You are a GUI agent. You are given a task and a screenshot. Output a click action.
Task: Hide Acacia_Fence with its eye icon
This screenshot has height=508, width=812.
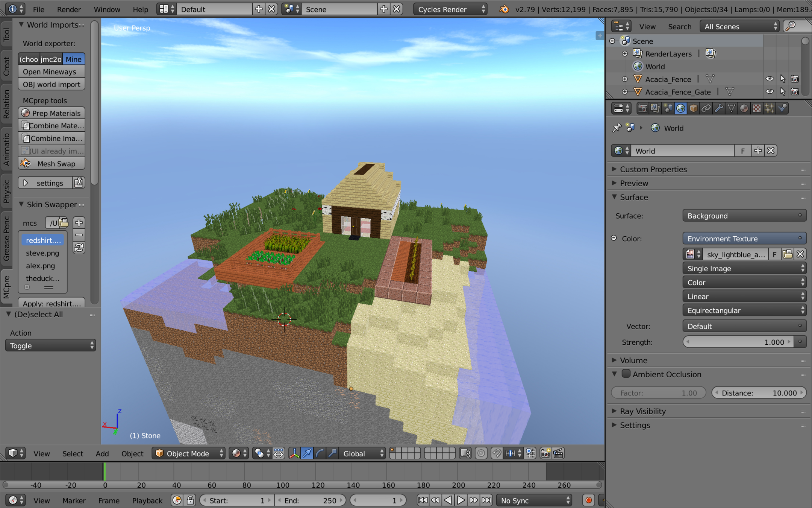[770, 79]
